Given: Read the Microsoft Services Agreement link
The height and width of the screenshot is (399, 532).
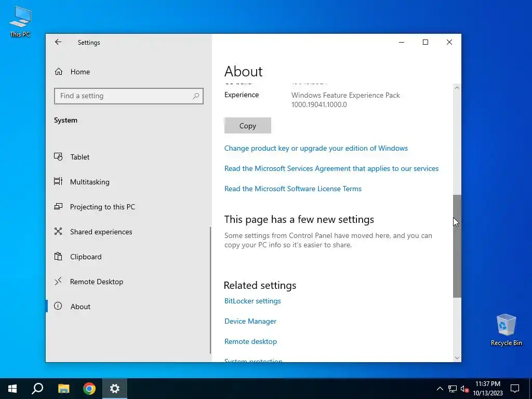Looking at the screenshot, I should click(x=331, y=169).
